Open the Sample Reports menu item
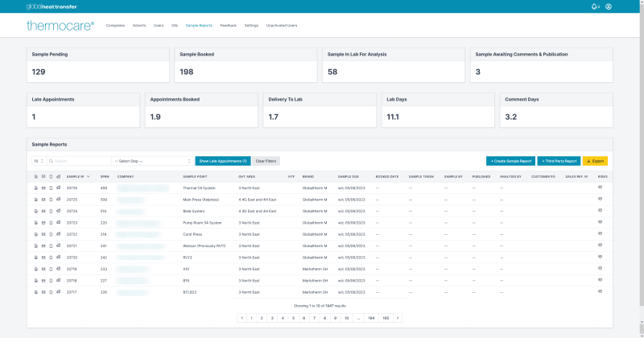The height and width of the screenshot is (338, 644). [199, 26]
